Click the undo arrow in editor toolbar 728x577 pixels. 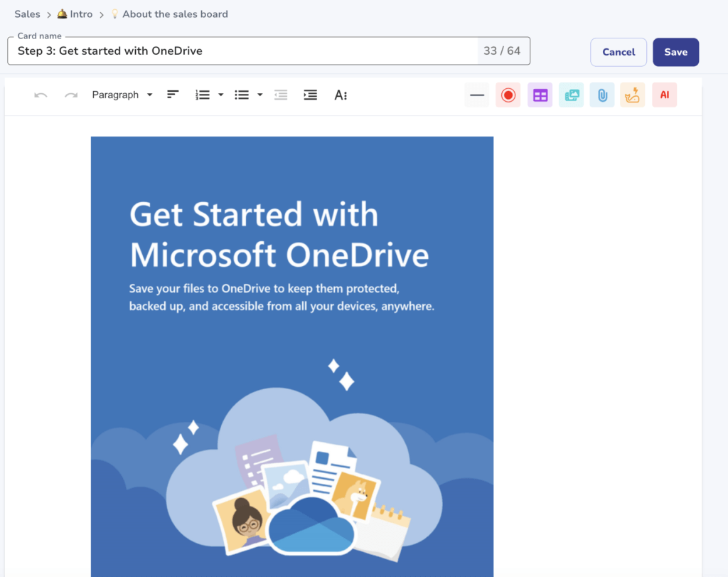[x=41, y=95]
